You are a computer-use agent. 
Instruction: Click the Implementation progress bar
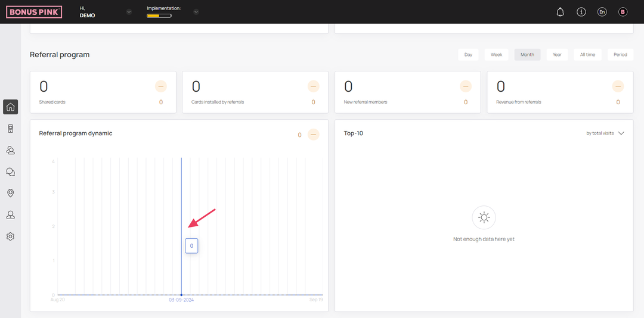[x=159, y=16]
